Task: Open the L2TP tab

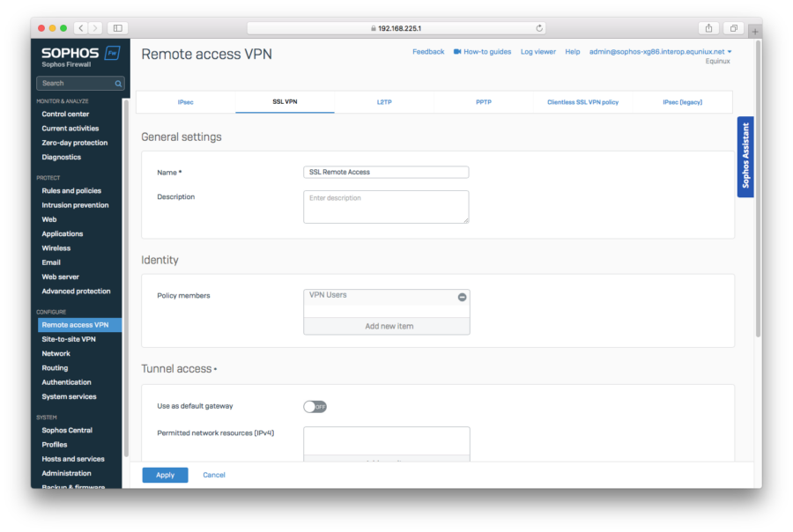Action: (384, 102)
